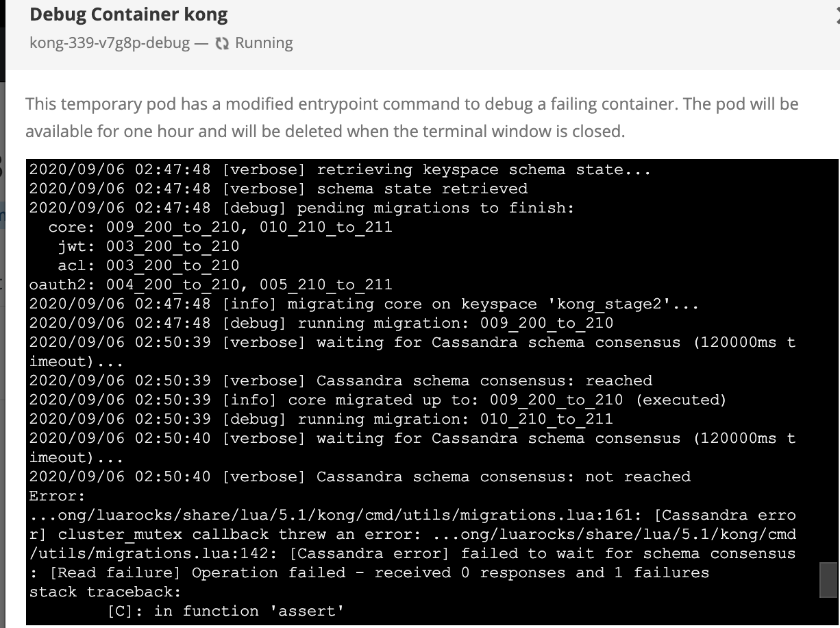
Task: Click the temporary pod description paragraph
Action: (x=411, y=117)
